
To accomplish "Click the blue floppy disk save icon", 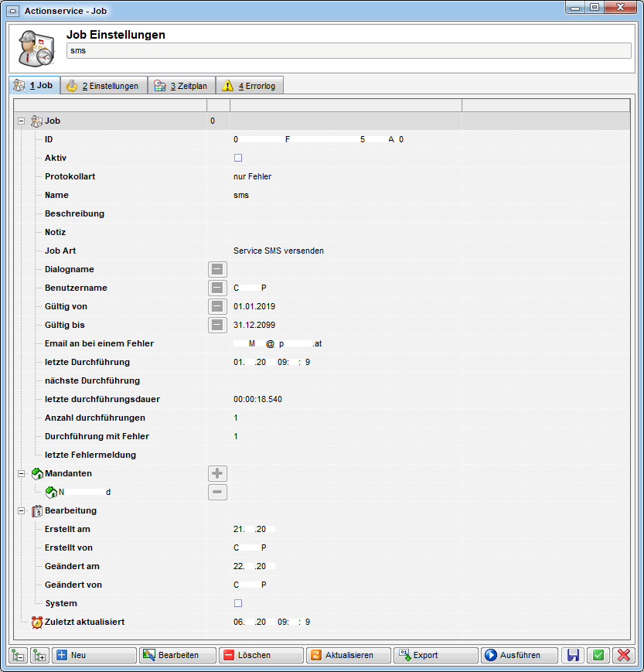I will coord(574,655).
